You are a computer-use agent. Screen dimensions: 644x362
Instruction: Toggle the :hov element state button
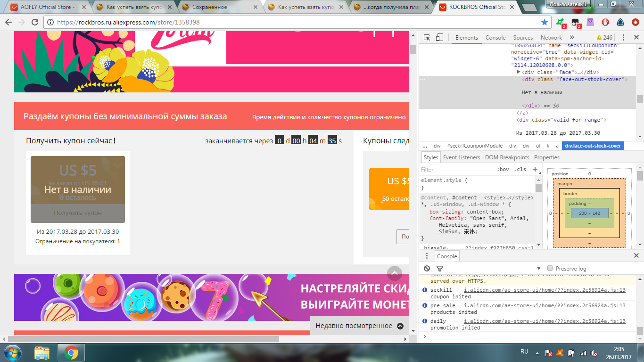(503, 169)
